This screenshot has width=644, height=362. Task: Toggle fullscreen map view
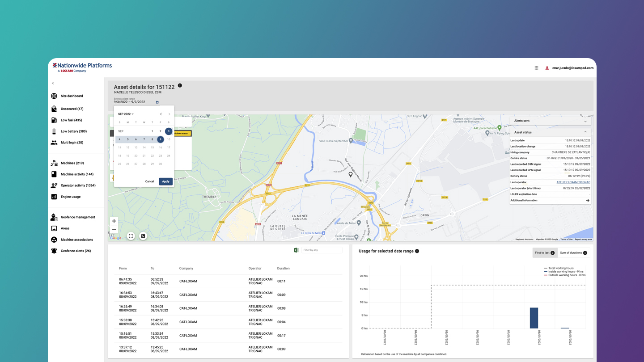[131, 236]
